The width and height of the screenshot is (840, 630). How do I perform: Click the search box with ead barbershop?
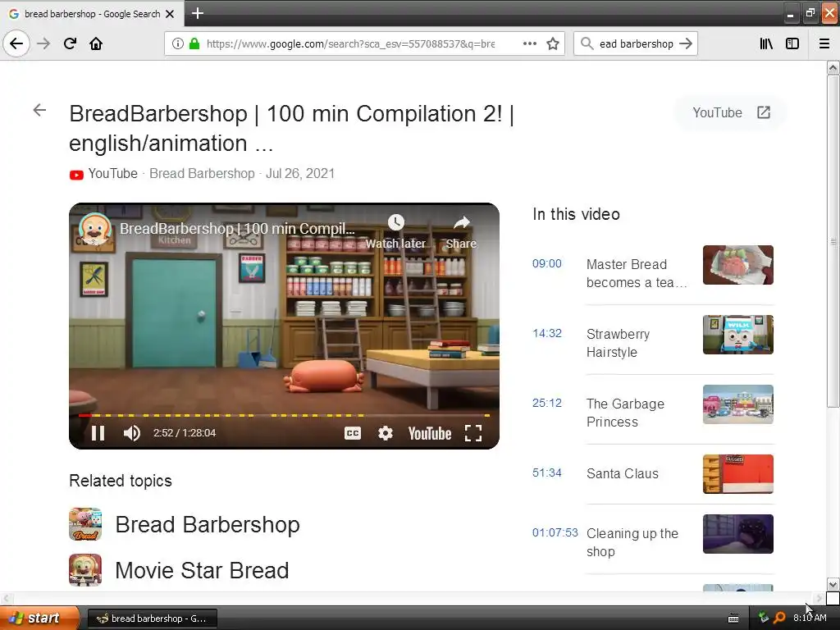tap(636, 43)
